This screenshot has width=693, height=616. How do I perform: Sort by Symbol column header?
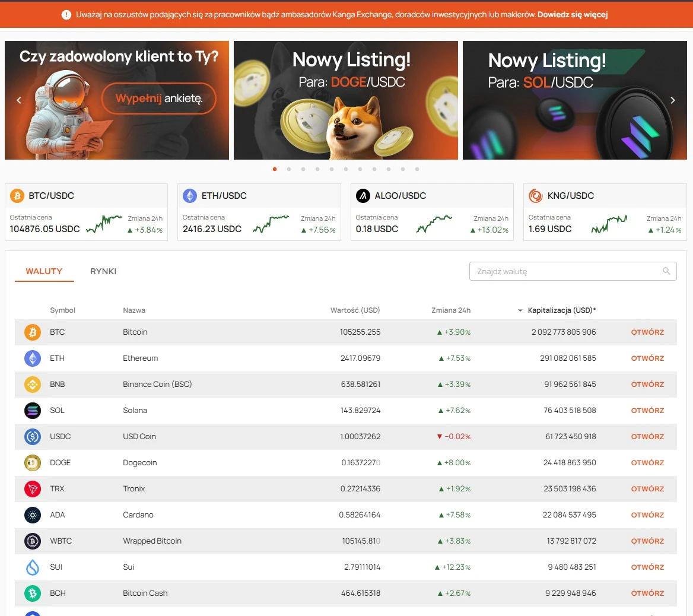click(62, 310)
